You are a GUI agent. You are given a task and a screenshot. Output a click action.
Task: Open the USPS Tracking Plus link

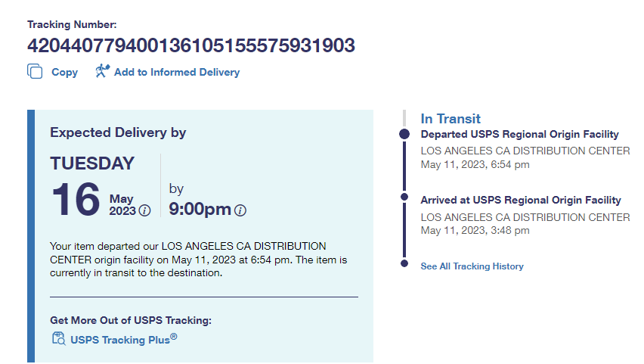click(123, 340)
